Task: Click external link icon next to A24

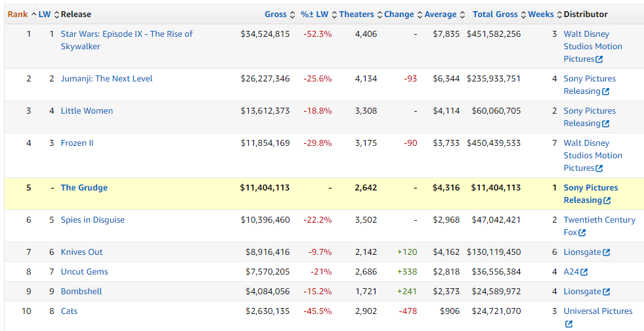Action: coord(584,273)
